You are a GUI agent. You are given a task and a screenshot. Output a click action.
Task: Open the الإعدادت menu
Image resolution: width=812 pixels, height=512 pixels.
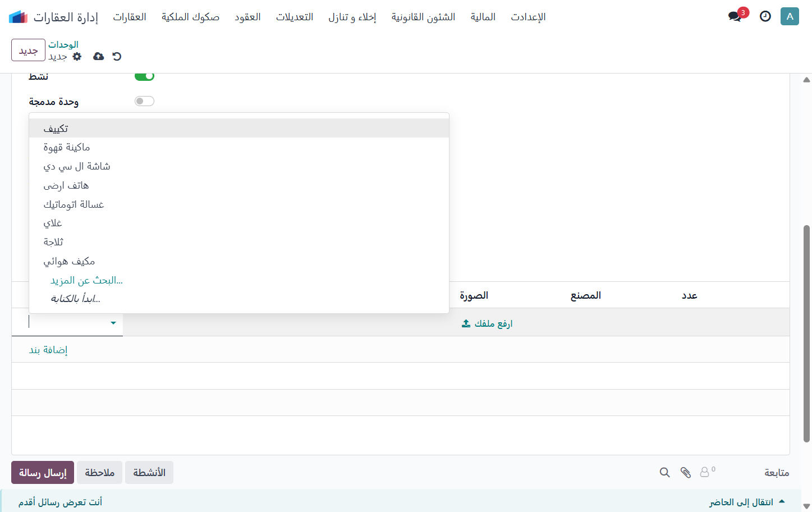pyautogui.click(x=528, y=17)
